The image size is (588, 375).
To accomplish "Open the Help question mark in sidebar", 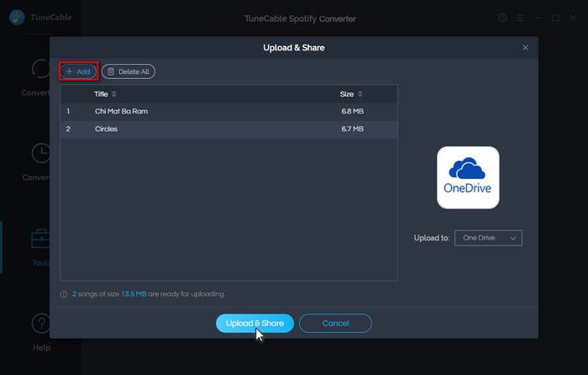I will click(41, 323).
